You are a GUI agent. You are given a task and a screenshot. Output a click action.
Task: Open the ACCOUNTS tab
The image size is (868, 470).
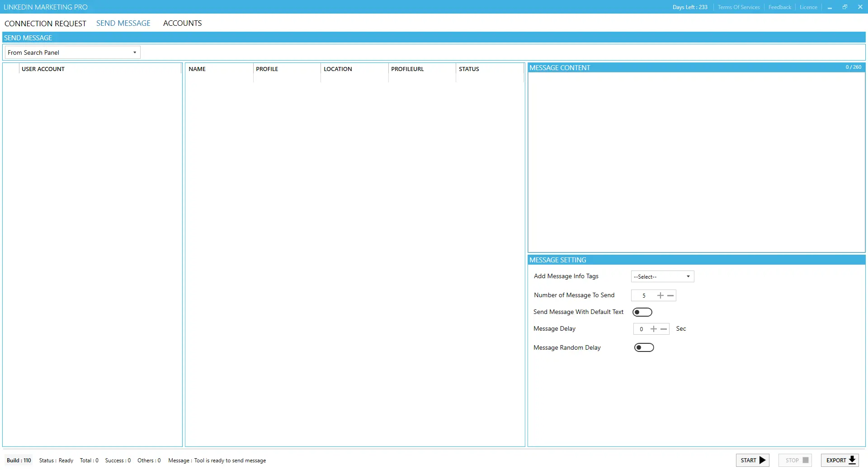[x=182, y=23]
